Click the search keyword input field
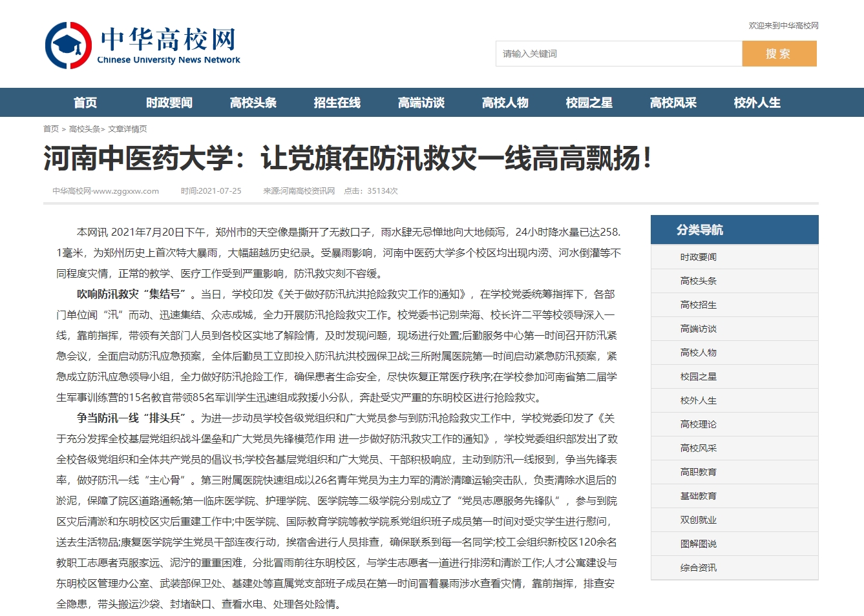864x616 pixels. pos(618,54)
